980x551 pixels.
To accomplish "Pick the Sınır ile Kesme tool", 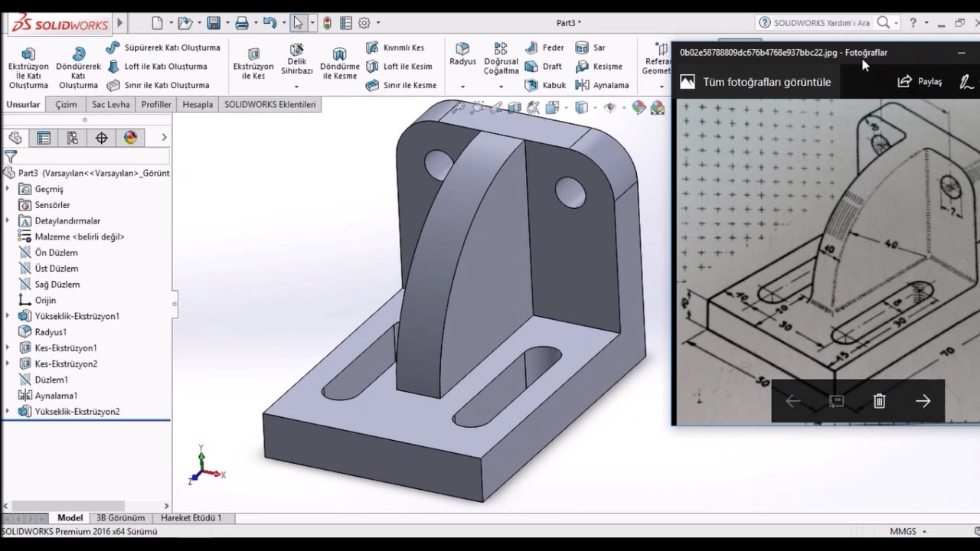I will pyautogui.click(x=401, y=85).
